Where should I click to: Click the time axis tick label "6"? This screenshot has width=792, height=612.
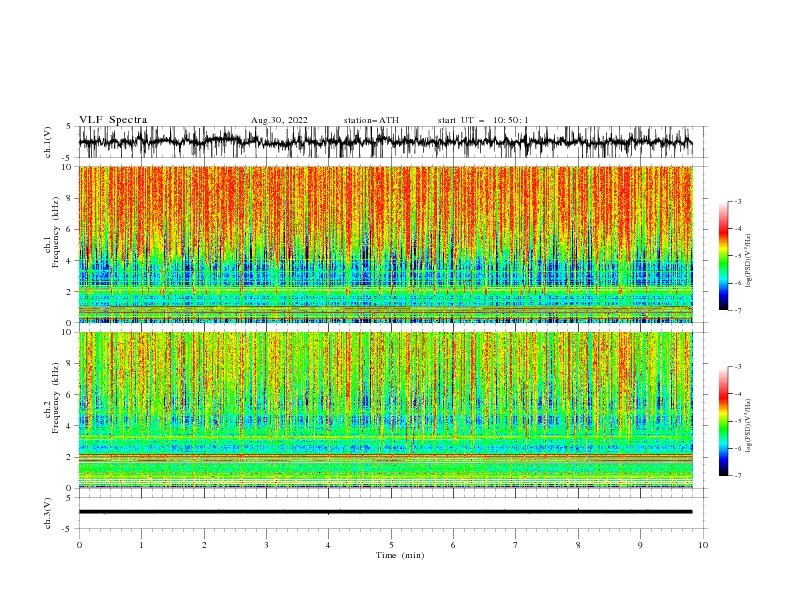453,545
